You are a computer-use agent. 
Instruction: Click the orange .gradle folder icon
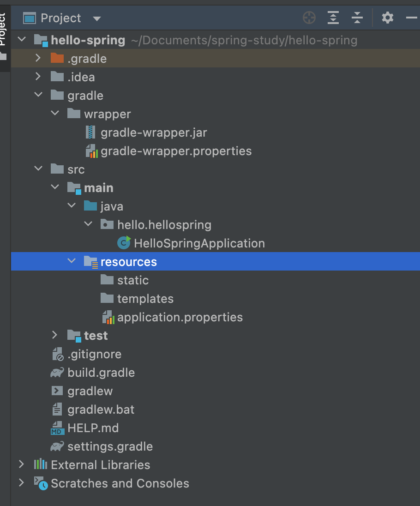(57, 58)
